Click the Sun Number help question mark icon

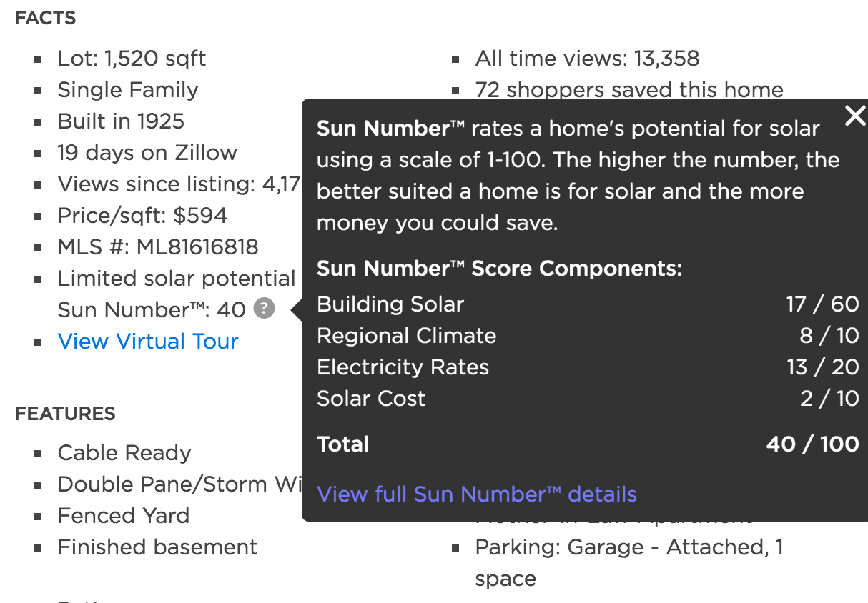[x=265, y=309]
